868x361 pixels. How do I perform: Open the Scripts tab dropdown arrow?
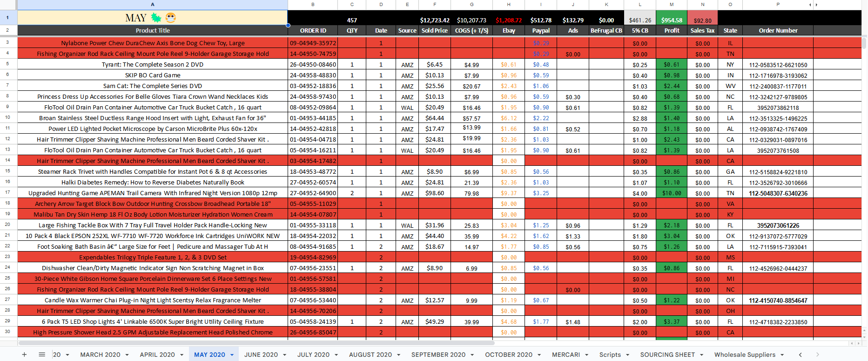(x=627, y=355)
